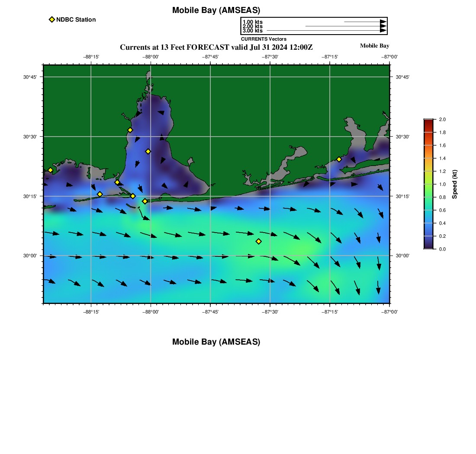Click the dark red top of the speed colorbar
476x454 pixels.
point(428,121)
